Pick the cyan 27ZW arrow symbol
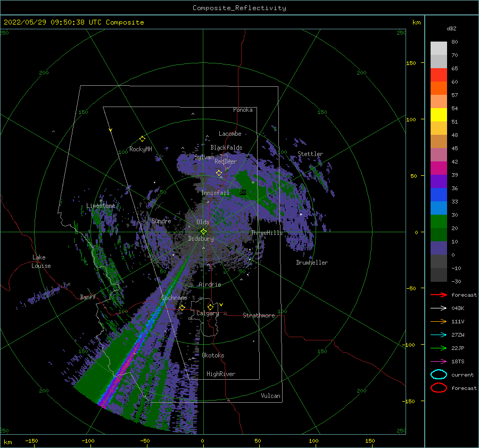 pyautogui.click(x=439, y=335)
